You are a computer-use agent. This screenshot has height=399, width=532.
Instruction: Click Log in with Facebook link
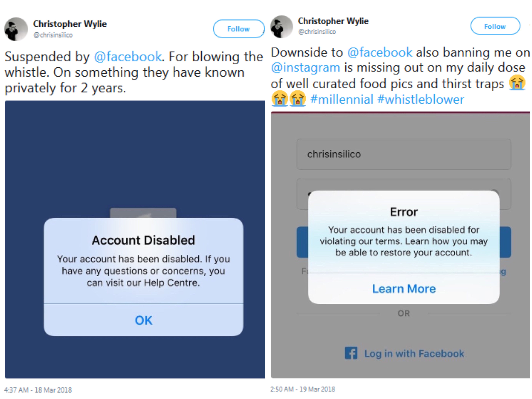(x=414, y=353)
